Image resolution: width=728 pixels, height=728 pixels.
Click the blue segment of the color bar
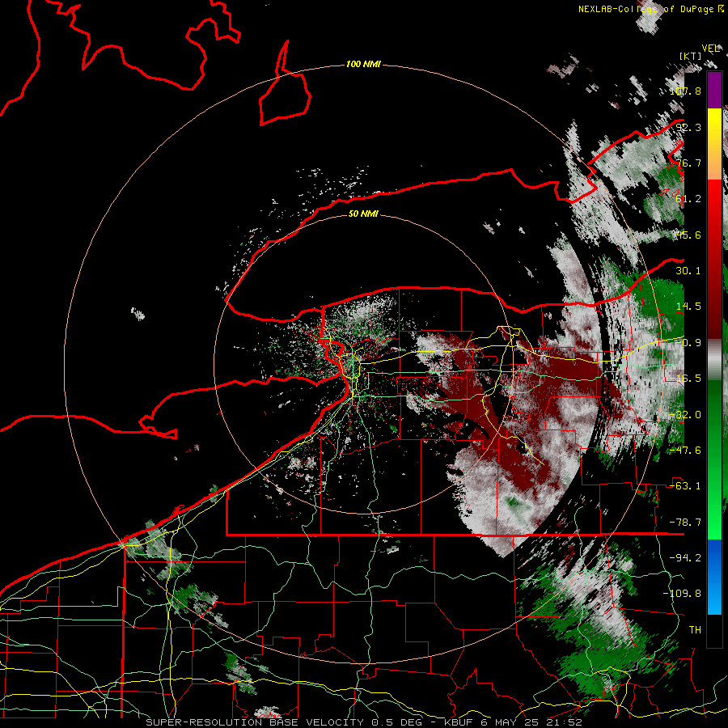714,577
